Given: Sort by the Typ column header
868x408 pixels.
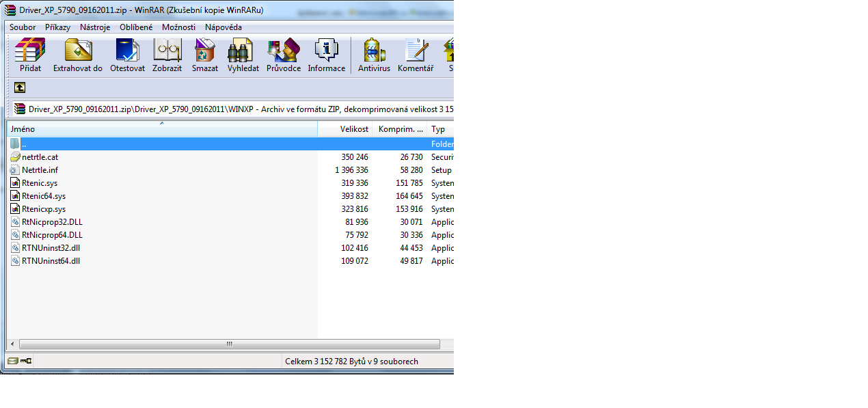Looking at the screenshot, I should (x=441, y=129).
